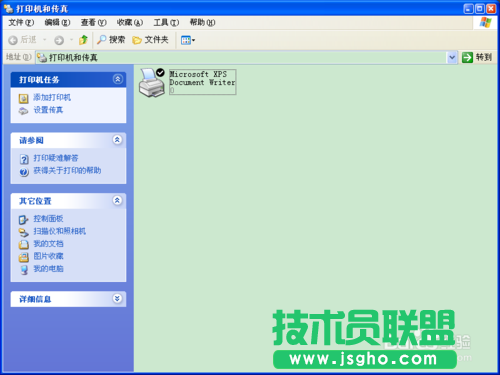Open the 工具 menu
Image resolution: width=500 pixels, height=375 pixels.
[x=166, y=22]
